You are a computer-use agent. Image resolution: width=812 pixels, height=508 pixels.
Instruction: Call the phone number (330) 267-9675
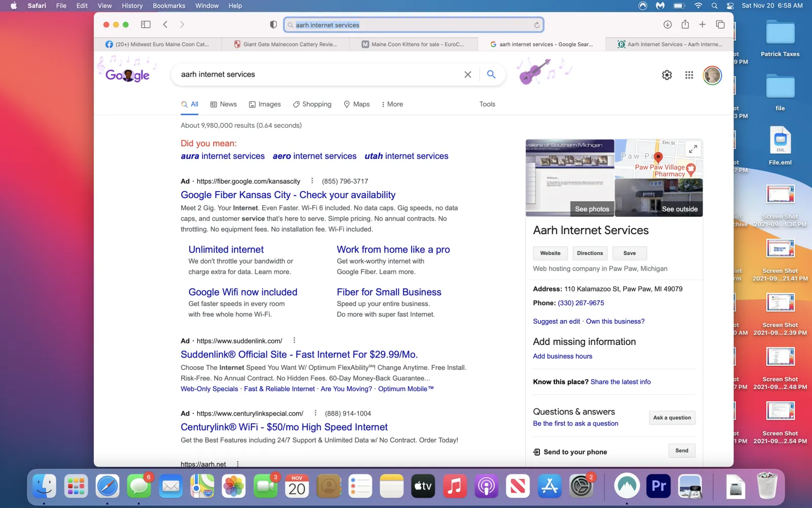point(581,303)
